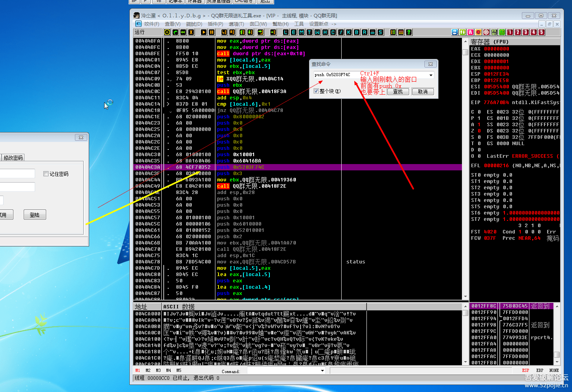The image size is (572, 392).
Task: Toggle the 记住密码 checkbox in login window
Action: pos(46,174)
